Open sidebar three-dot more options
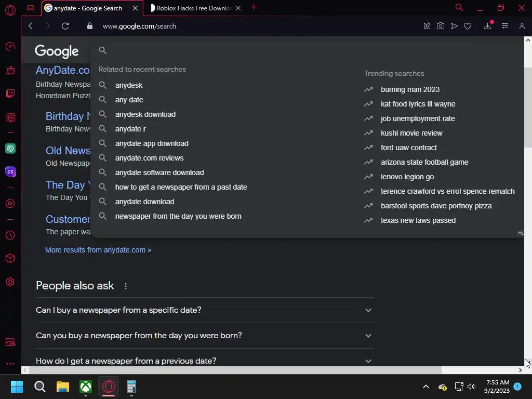The image size is (532, 399). [10, 363]
